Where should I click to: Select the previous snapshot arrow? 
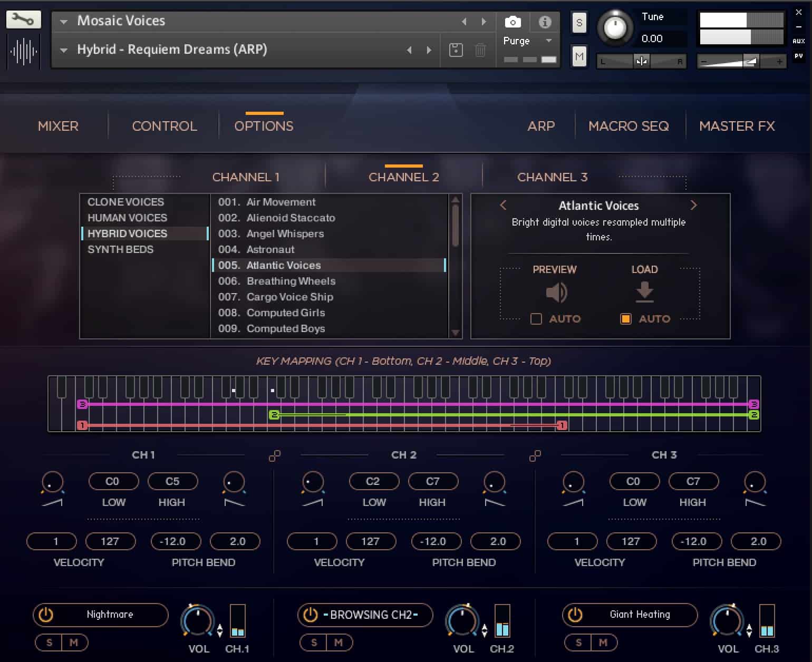point(409,50)
